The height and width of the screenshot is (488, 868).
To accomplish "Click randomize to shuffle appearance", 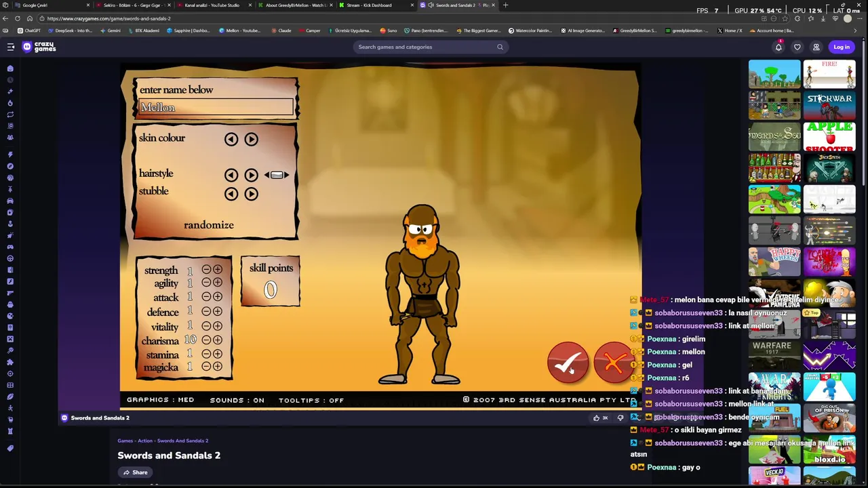I will 208,225.
